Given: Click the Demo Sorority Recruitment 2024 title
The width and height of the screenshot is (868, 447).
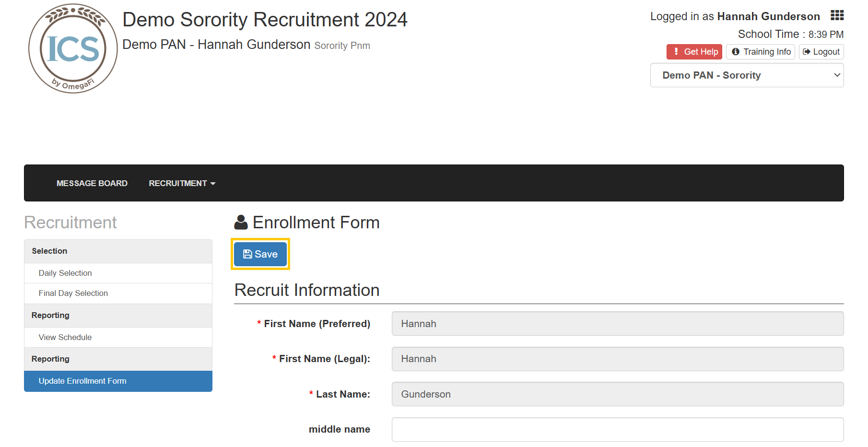Looking at the screenshot, I should point(265,20).
